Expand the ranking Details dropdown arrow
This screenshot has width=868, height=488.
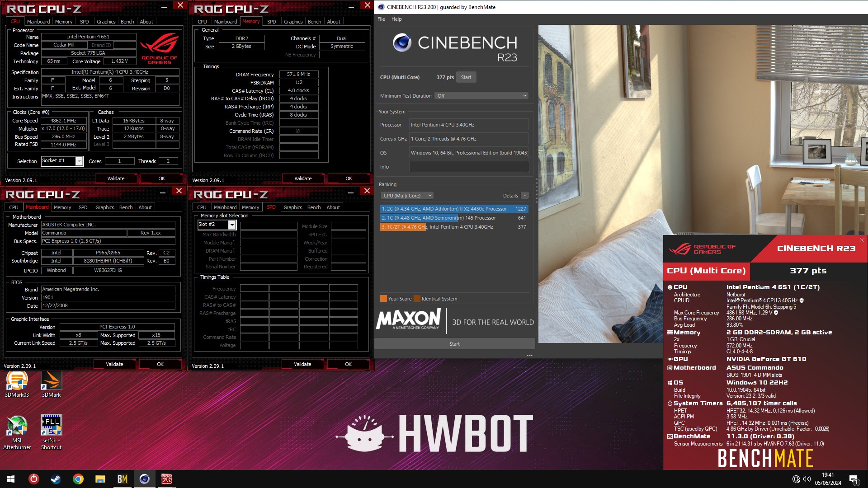click(x=524, y=196)
